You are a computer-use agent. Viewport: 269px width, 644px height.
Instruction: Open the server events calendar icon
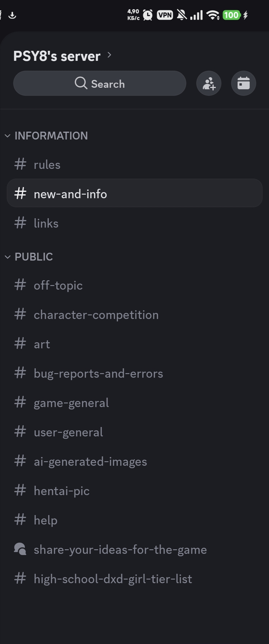pos(244,84)
